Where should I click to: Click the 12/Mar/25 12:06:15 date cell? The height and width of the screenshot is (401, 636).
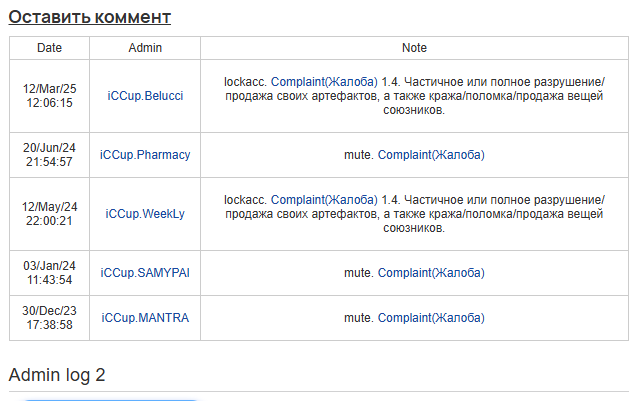point(49,96)
